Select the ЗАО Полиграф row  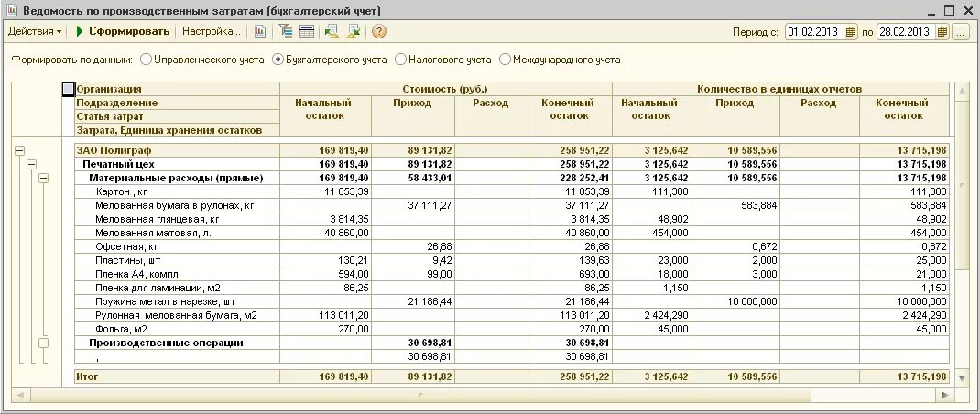coord(512,150)
